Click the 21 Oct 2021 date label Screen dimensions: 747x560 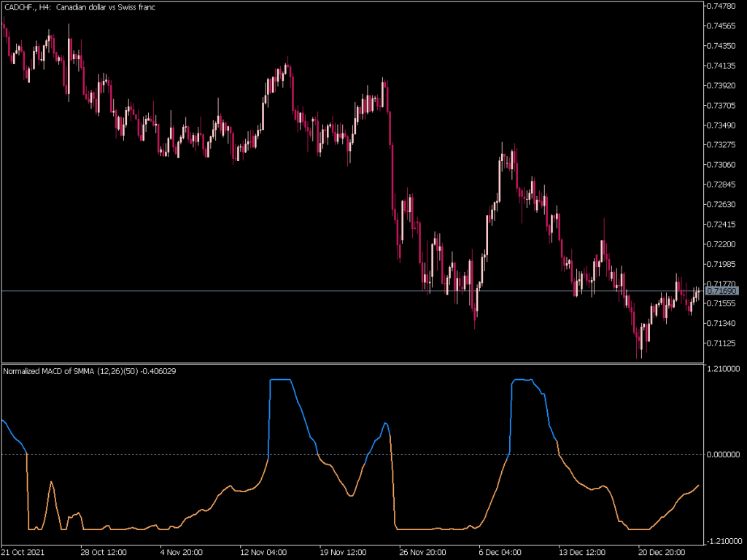[23, 553]
